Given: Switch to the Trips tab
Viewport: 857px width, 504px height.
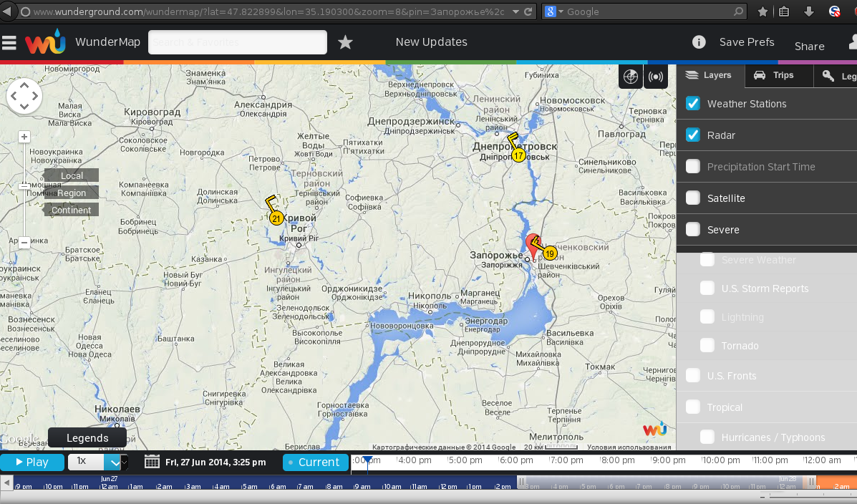Looking at the screenshot, I should (779, 75).
